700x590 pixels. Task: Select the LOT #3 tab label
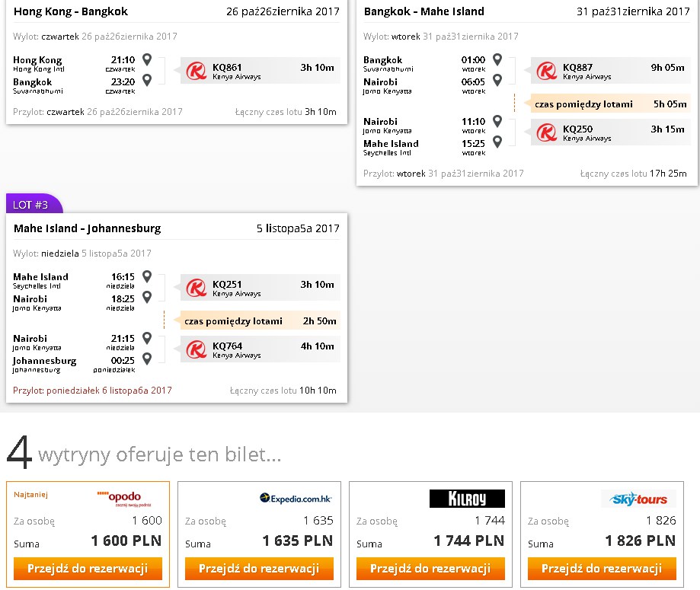pos(30,205)
